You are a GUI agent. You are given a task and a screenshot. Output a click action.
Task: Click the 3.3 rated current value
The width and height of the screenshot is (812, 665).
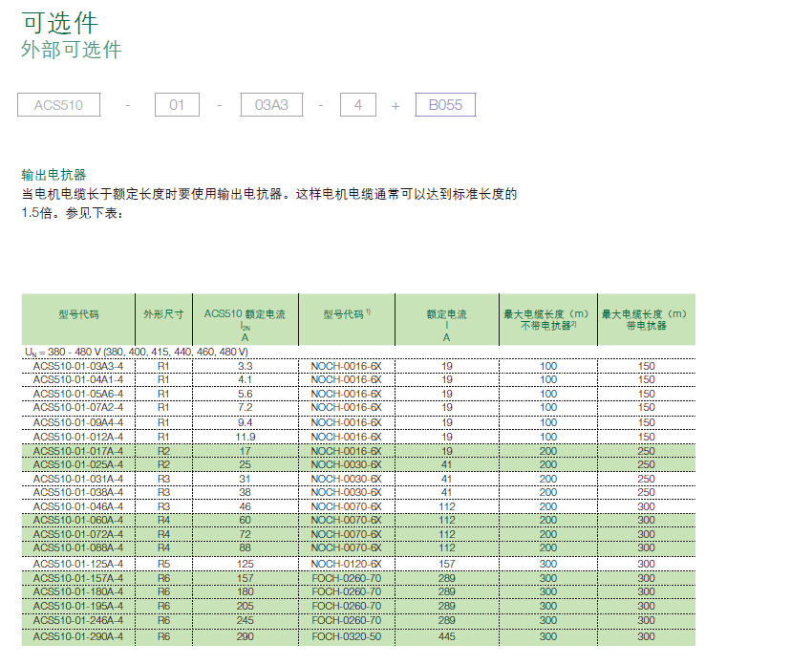pos(246,366)
